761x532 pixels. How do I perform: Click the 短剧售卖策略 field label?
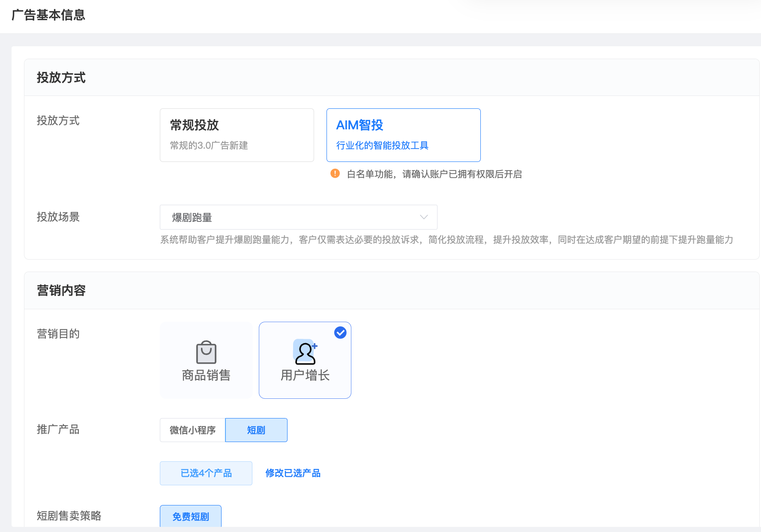point(69,516)
